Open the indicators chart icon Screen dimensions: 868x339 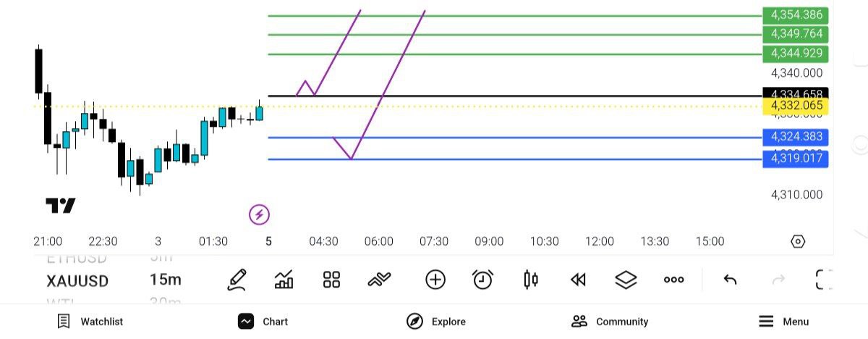284,280
